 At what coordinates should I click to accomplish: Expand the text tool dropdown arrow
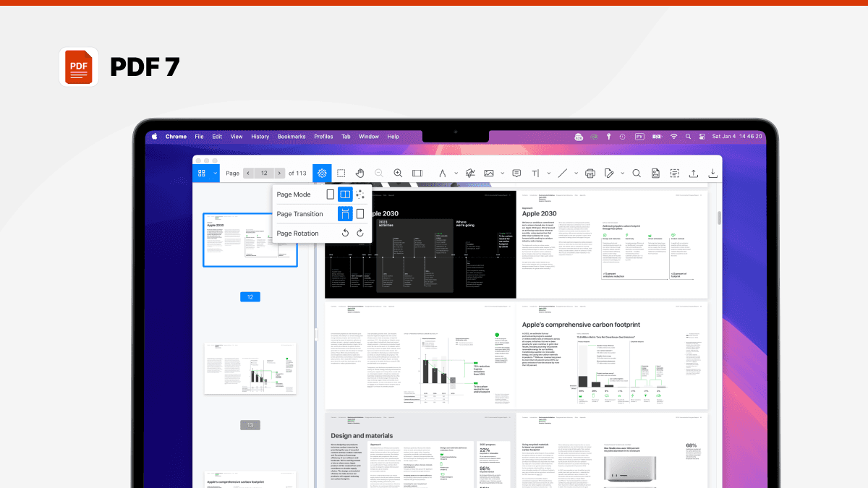pyautogui.click(x=548, y=174)
